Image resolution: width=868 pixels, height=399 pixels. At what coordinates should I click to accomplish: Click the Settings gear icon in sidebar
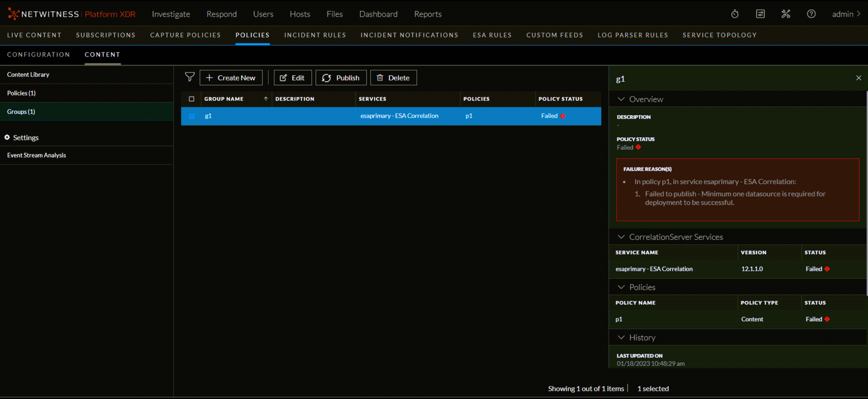point(7,137)
